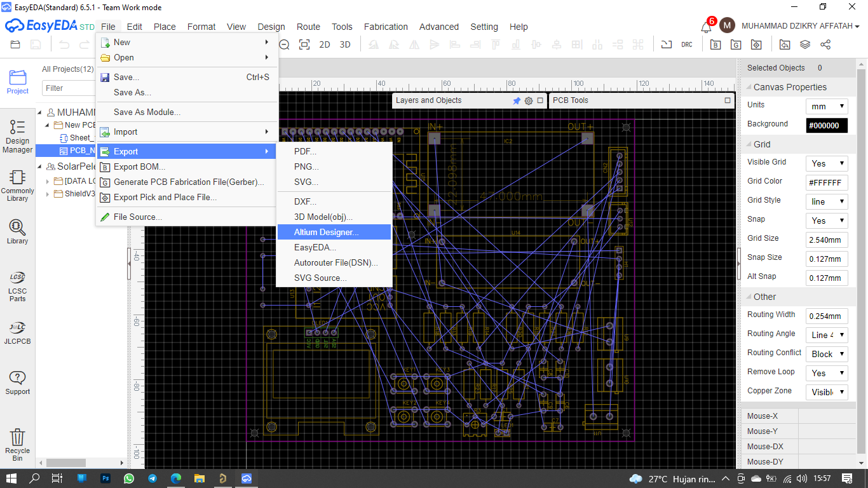The image size is (868, 488).
Task: Open the Units dropdown
Action: pos(827,106)
